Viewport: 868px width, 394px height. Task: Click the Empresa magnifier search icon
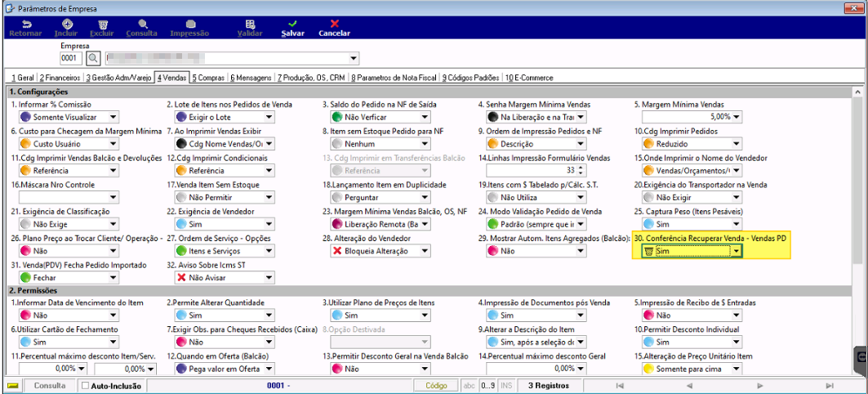93,58
